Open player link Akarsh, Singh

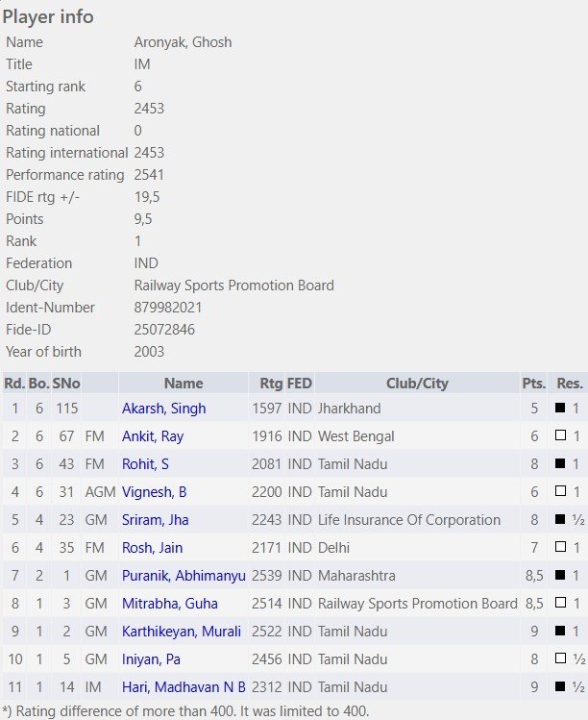coord(163,409)
